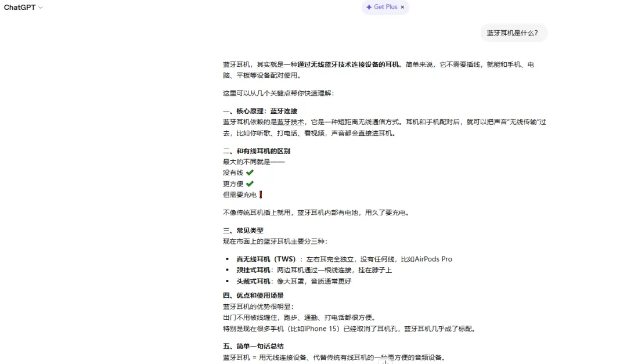Click the green check mark after 没有线
This screenshot has width=627, height=364.
(x=250, y=173)
